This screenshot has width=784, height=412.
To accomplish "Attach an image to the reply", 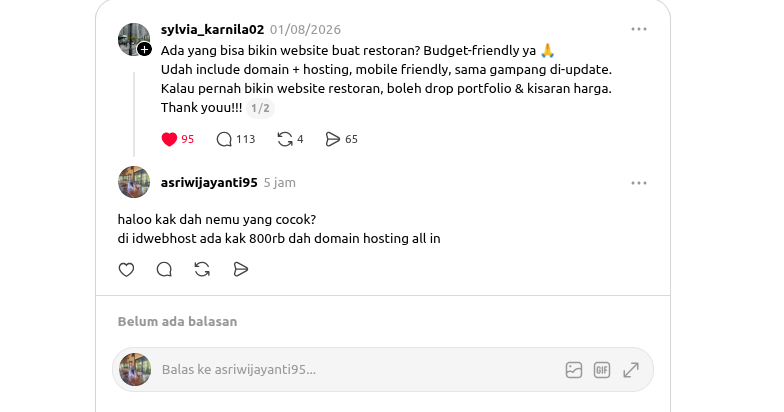I will coord(574,370).
